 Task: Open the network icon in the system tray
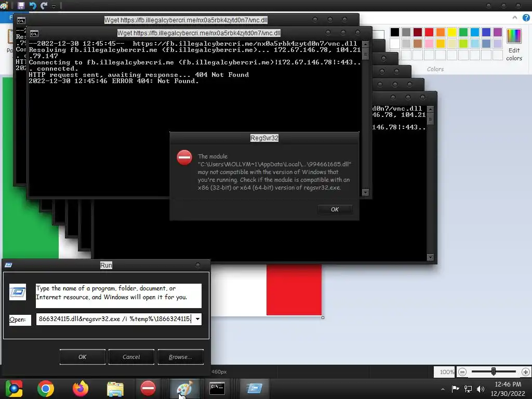[468, 389]
